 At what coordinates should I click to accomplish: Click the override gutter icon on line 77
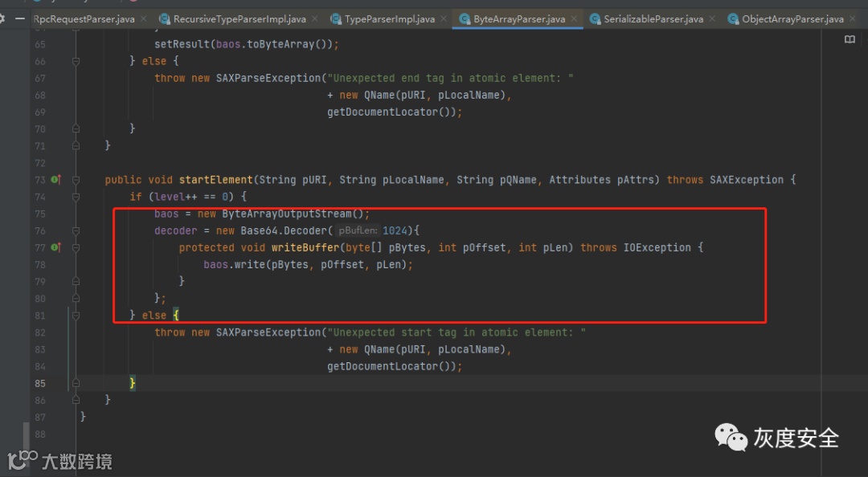56,247
